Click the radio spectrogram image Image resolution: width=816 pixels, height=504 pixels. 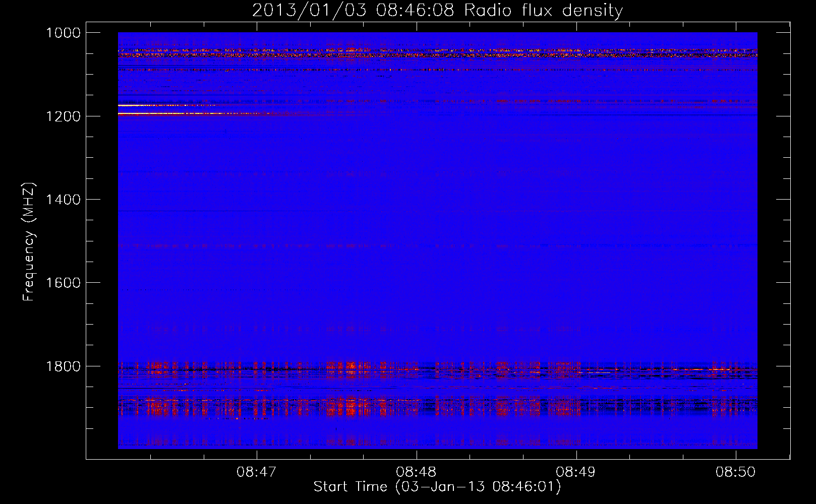(x=437, y=240)
